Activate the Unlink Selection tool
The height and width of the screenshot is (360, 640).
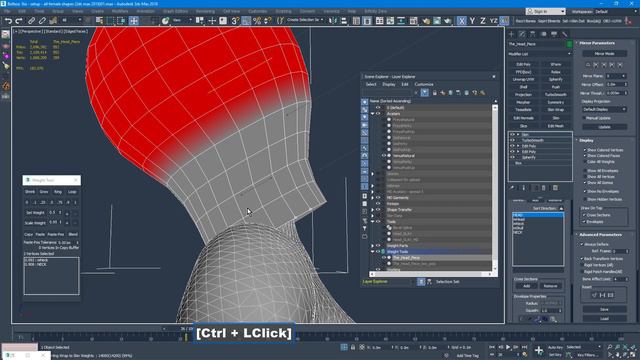click(x=42, y=20)
